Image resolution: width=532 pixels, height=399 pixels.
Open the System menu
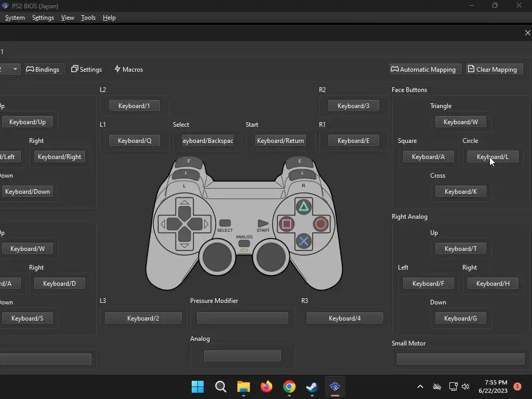(15, 18)
